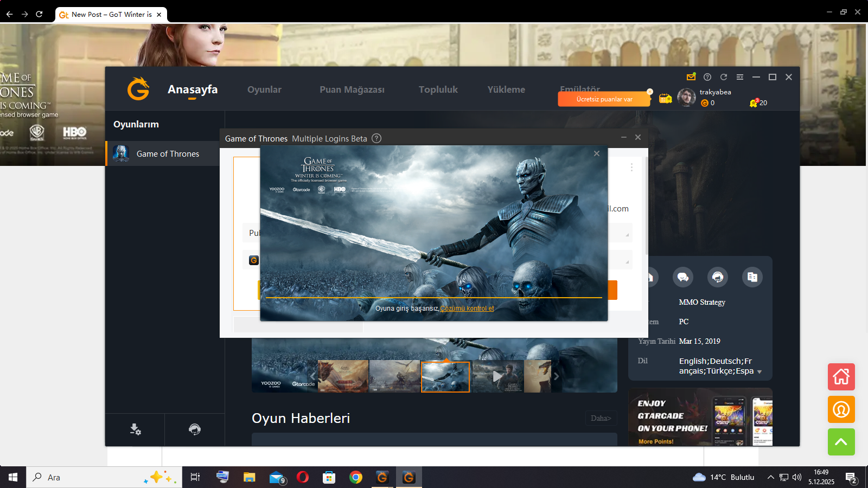
Task: Click the download manager icon in sidebar footer
Action: click(135, 429)
